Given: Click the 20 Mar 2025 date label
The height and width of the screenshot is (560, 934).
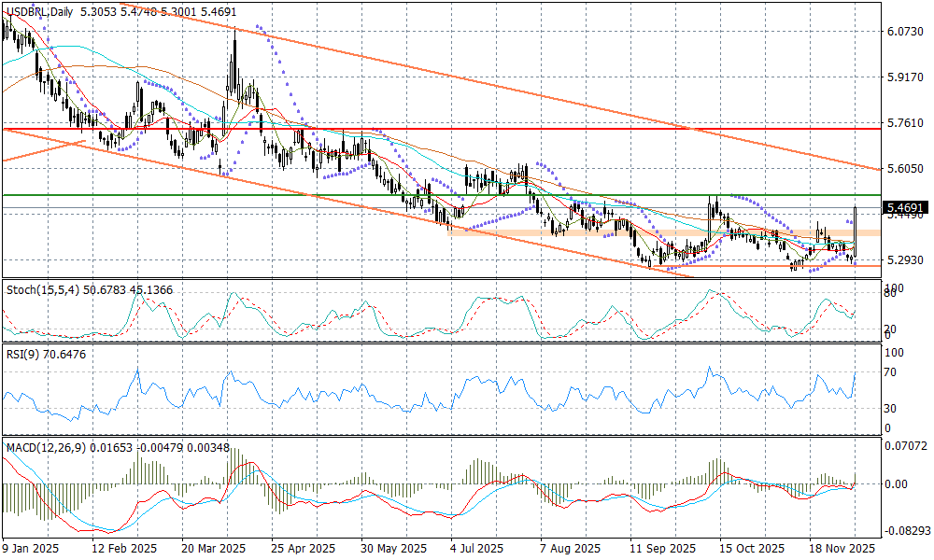Looking at the screenshot, I should pyautogui.click(x=213, y=549).
